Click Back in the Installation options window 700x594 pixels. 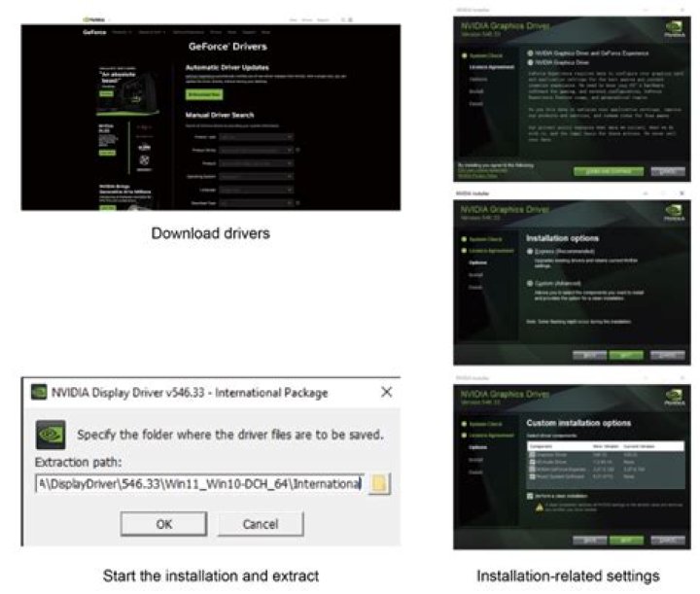[x=590, y=355]
